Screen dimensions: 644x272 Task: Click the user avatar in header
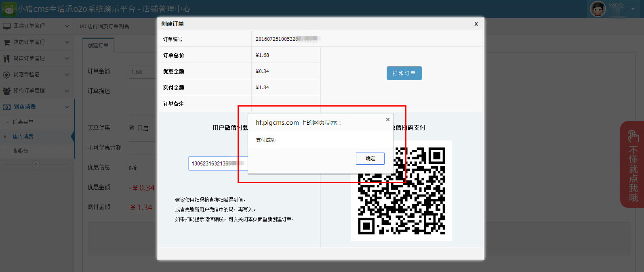coord(598,8)
